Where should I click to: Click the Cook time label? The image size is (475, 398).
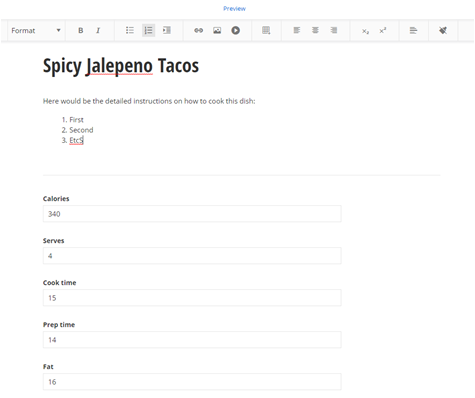[59, 283]
